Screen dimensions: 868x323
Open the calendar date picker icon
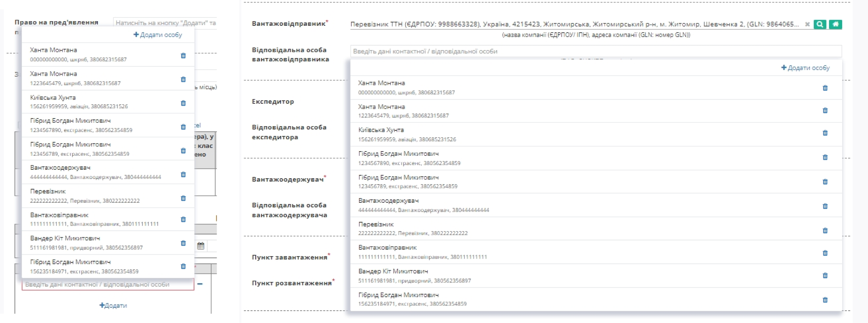(x=201, y=246)
